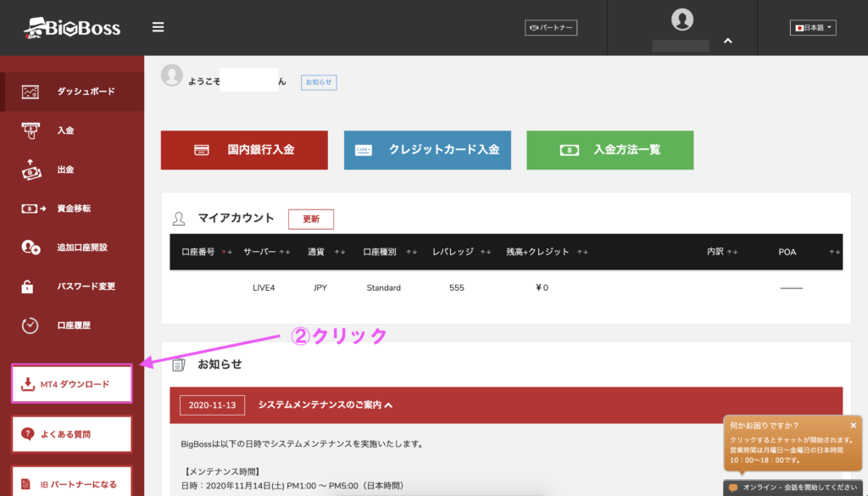Open the deposit methods list (入金方法一覧)
This screenshot has height=496, width=868.
tap(610, 150)
